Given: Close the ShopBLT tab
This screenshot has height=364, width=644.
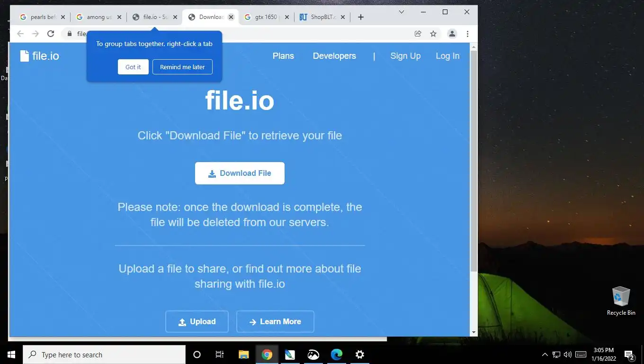Looking at the screenshot, I should pos(343,17).
